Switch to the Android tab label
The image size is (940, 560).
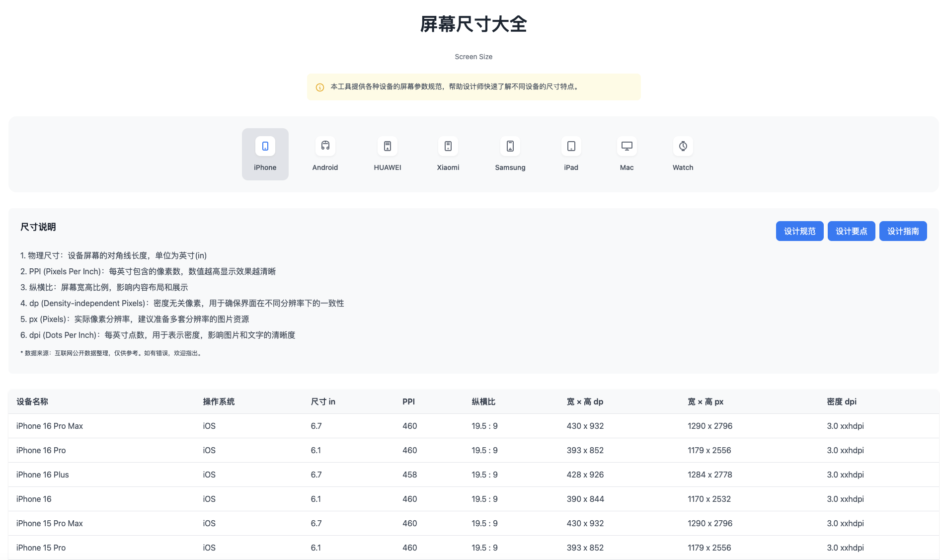(325, 167)
